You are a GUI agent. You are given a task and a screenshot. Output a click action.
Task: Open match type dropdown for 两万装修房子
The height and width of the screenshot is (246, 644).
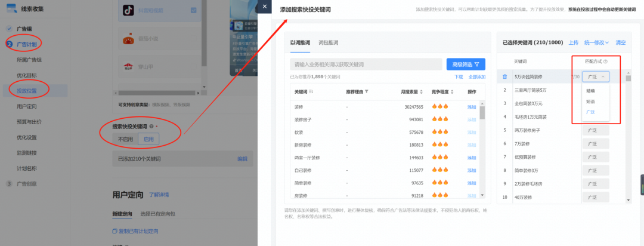pos(596,130)
